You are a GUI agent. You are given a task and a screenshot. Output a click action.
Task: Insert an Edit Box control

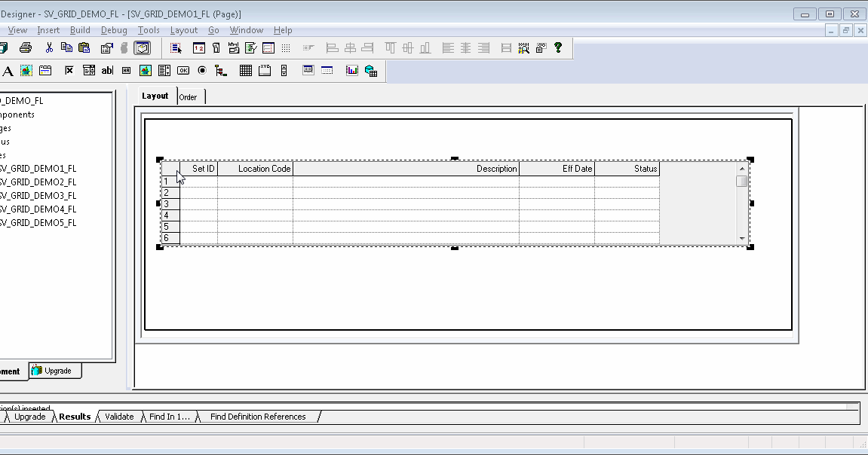[x=106, y=70]
